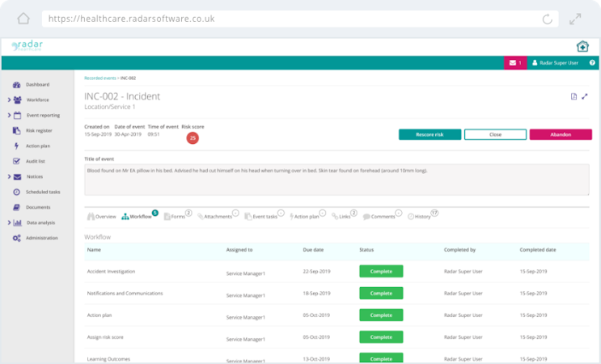Open the Workforce people icon
601x364 pixels.
point(18,100)
